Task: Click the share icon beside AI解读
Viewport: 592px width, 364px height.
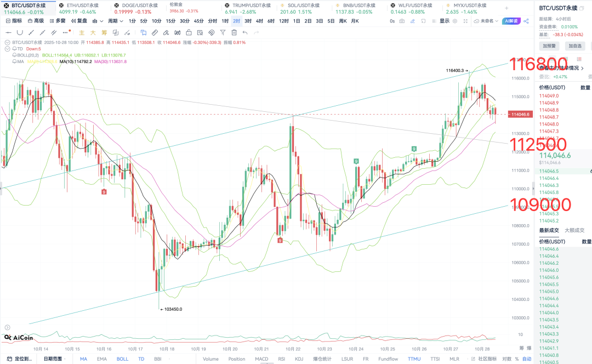Action: coord(526,21)
